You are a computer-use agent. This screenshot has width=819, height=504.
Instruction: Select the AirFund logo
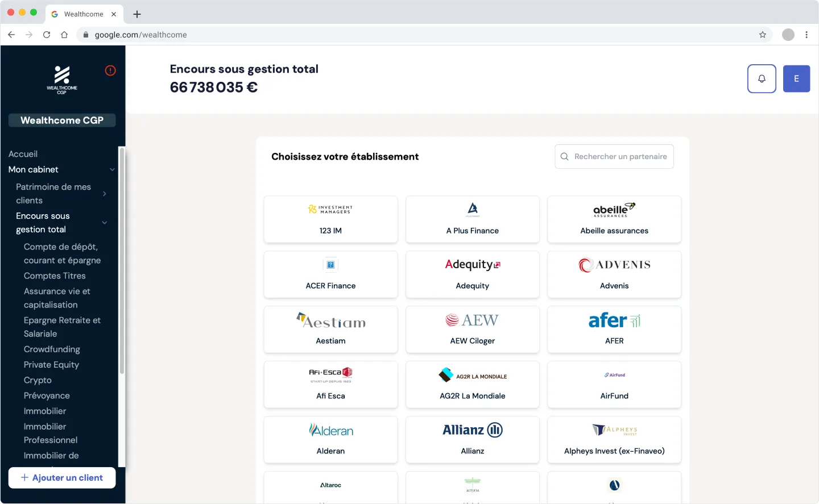[614, 375]
